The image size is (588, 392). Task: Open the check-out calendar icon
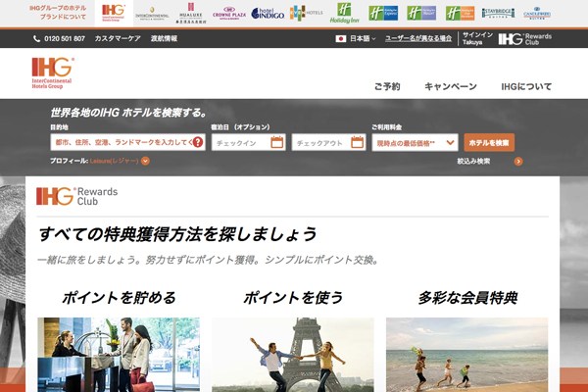[358, 142]
